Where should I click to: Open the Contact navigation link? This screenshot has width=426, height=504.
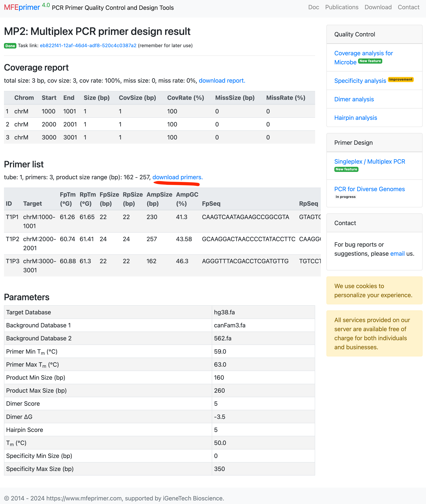(x=408, y=7)
